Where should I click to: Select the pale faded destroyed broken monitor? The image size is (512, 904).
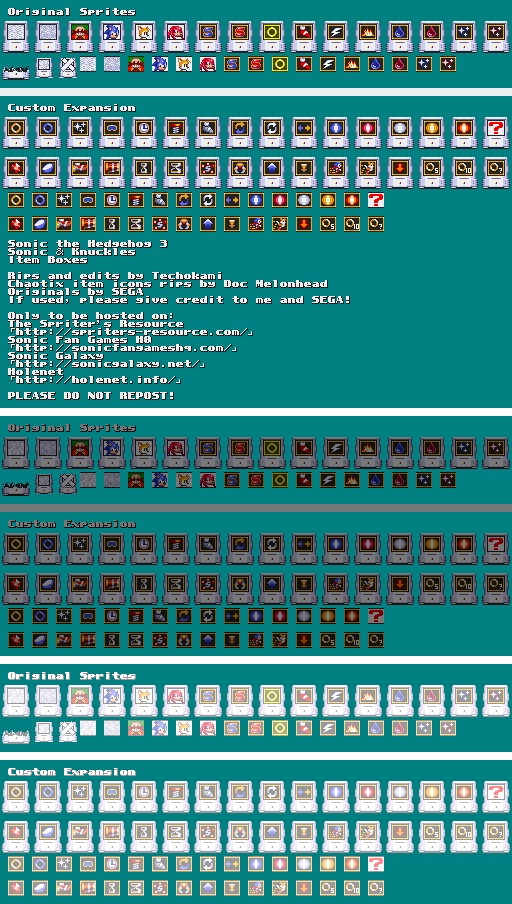click(x=16, y=736)
